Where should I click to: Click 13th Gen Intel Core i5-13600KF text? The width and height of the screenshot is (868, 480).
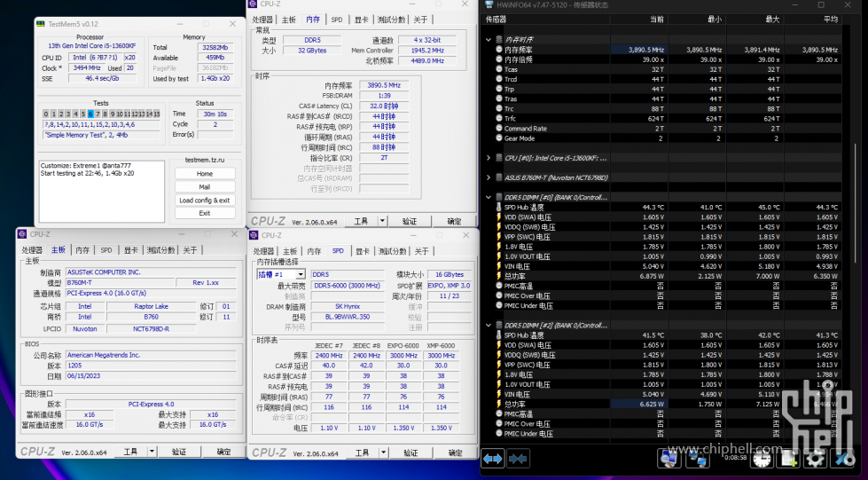[x=92, y=46]
